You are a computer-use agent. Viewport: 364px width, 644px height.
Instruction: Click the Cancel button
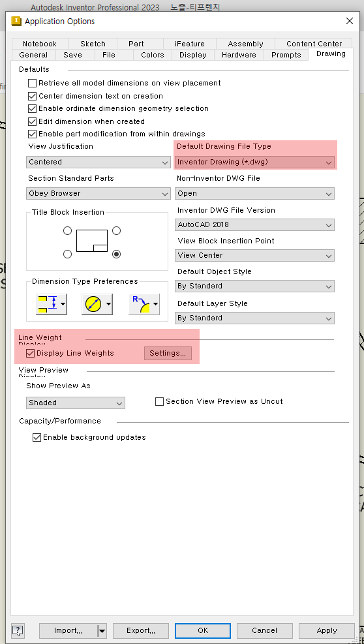pyautogui.click(x=265, y=630)
